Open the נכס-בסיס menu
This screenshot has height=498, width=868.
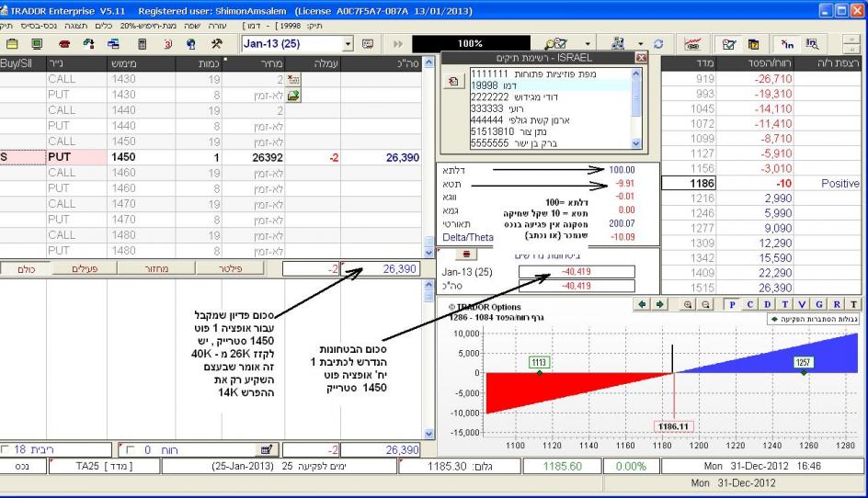39,26
